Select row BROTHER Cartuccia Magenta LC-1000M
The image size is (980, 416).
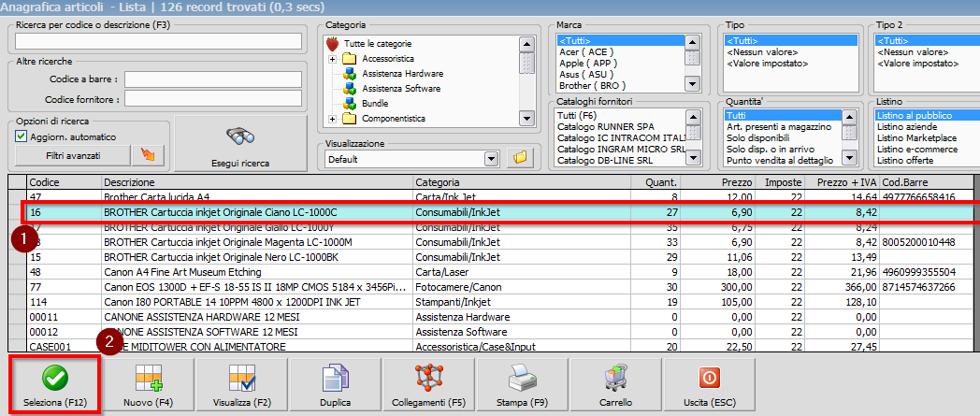(x=500, y=242)
